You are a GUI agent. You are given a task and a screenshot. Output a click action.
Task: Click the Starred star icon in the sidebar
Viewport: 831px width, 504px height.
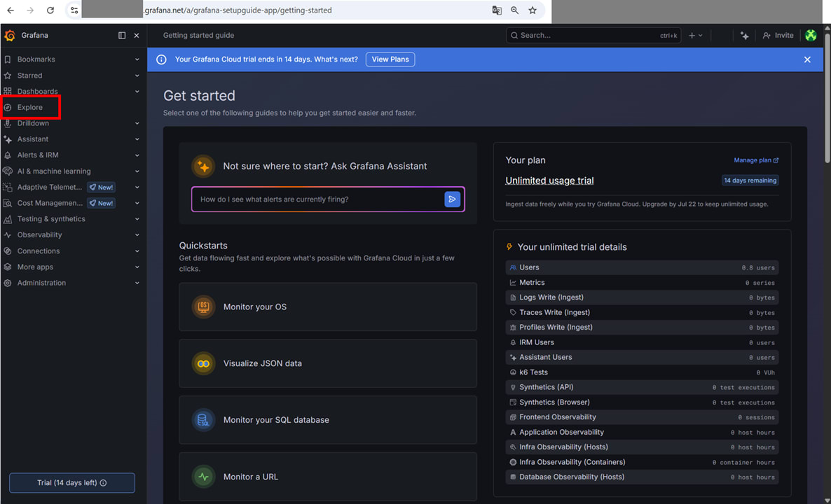[8, 75]
